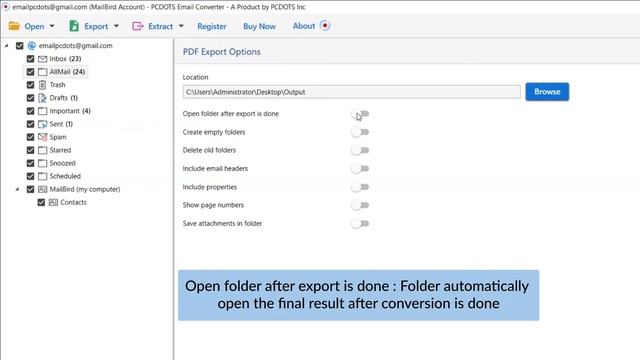The height and width of the screenshot is (360, 640).
Task: Click the Extract menu label
Action: [x=160, y=26]
